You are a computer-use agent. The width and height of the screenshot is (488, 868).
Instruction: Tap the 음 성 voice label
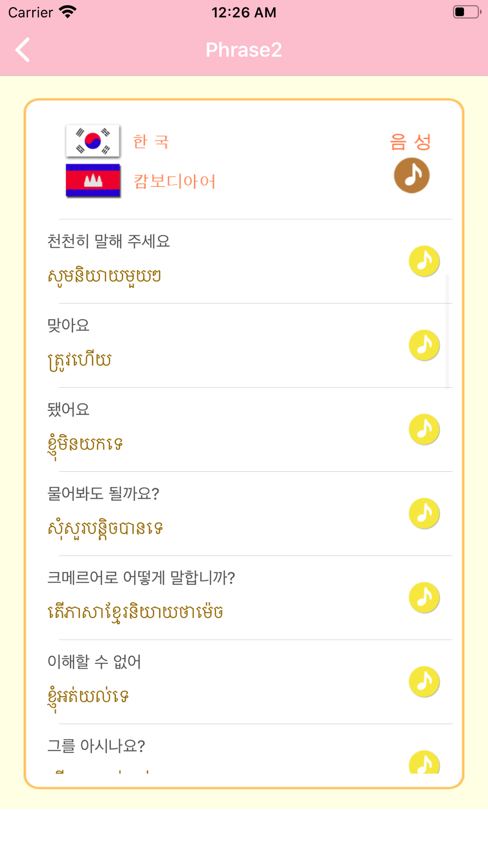pos(410,142)
